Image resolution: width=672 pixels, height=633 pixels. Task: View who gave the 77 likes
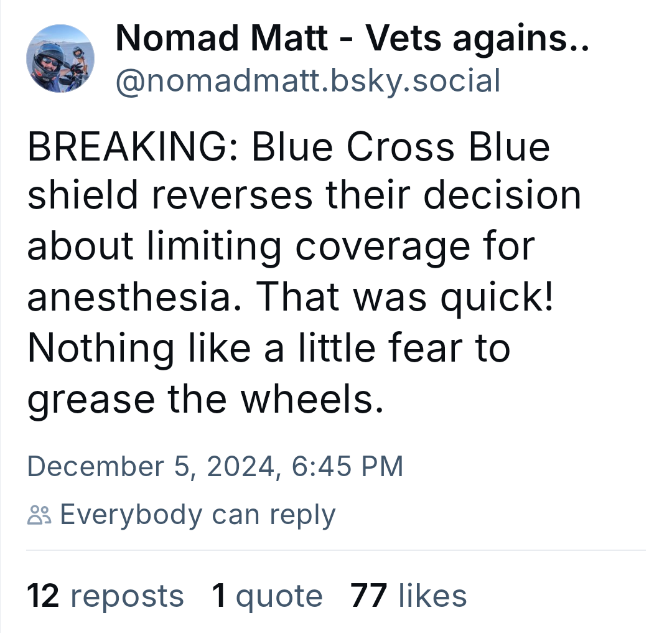[x=408, y=596]
